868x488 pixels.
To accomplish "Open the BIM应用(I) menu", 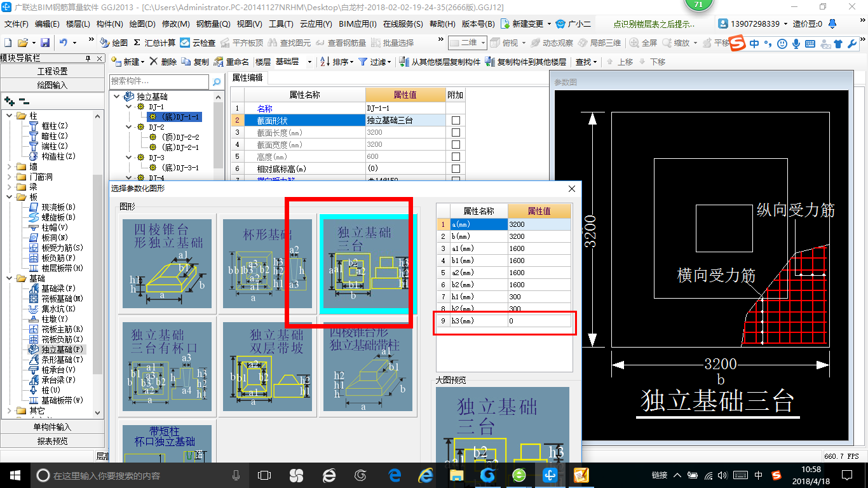I will coord(358,24).
